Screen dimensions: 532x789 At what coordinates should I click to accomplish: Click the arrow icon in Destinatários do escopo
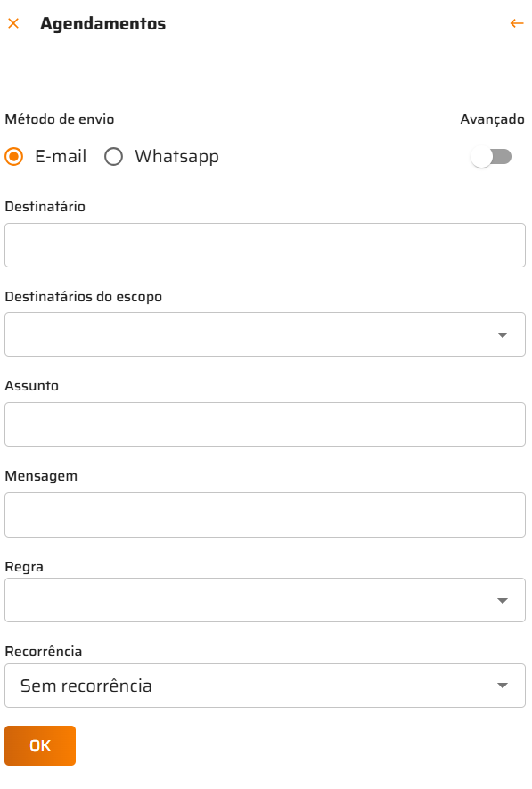click(503, 335)
